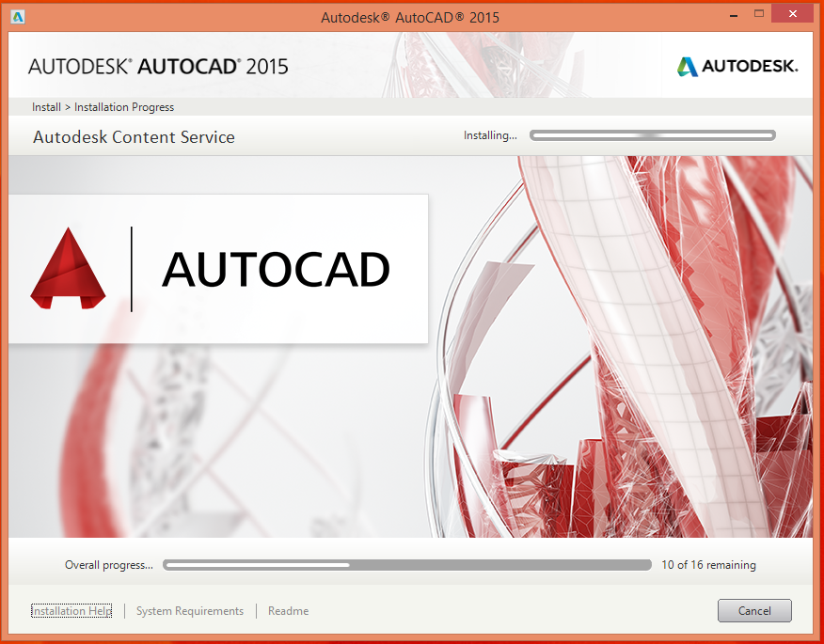Click the 'Overall progress...' label

109,565
